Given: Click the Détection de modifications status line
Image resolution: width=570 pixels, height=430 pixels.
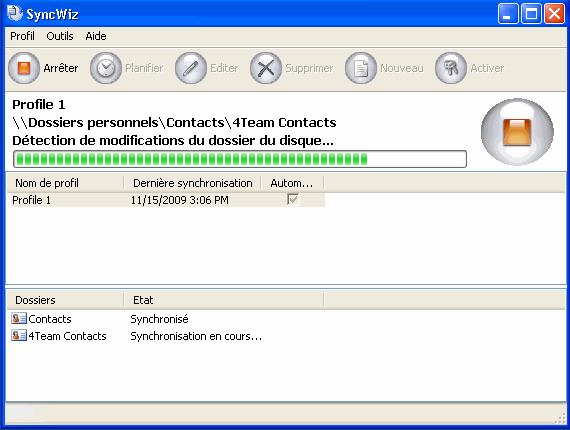Looking at the screenshot, I should pos(173,140).
